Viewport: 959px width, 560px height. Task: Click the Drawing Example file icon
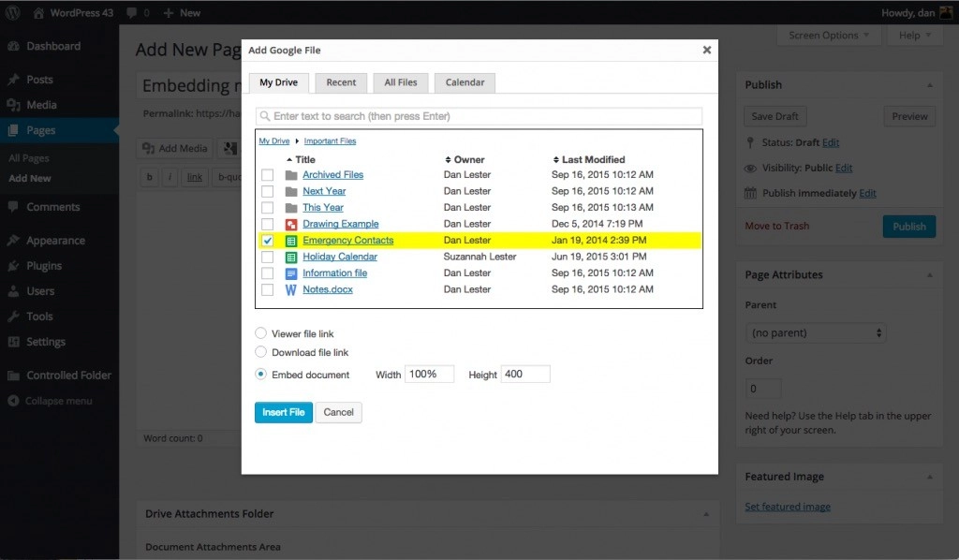pos(291,224)
